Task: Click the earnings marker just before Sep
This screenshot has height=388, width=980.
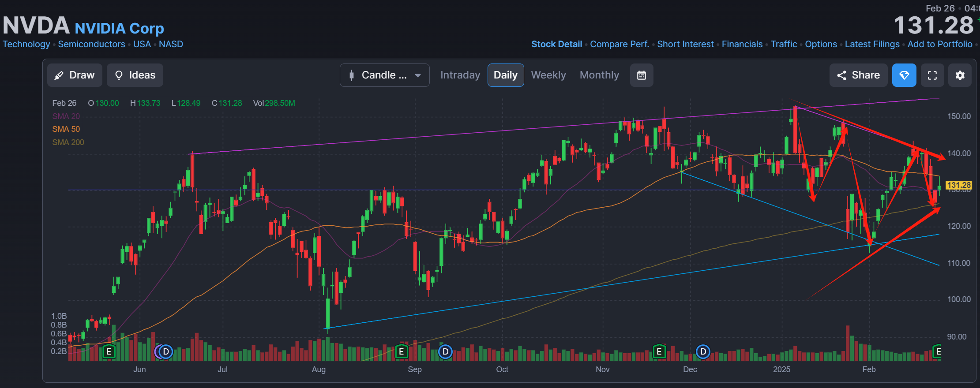Action: 401,352
